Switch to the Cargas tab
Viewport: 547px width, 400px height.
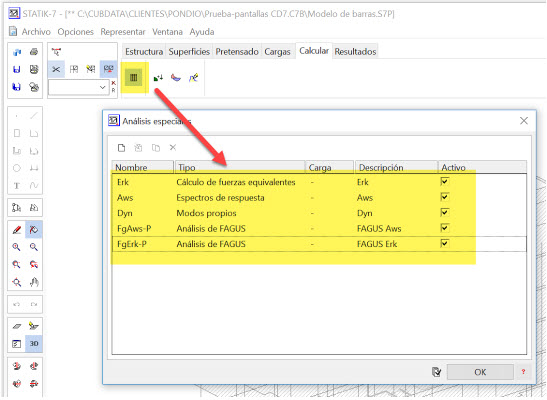[277, 52]
